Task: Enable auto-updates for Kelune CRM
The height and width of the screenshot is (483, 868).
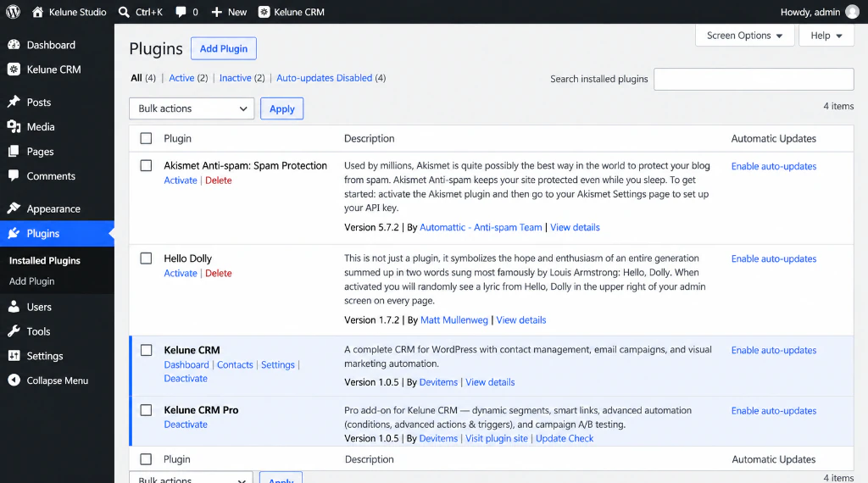Action: pos(774,350)
